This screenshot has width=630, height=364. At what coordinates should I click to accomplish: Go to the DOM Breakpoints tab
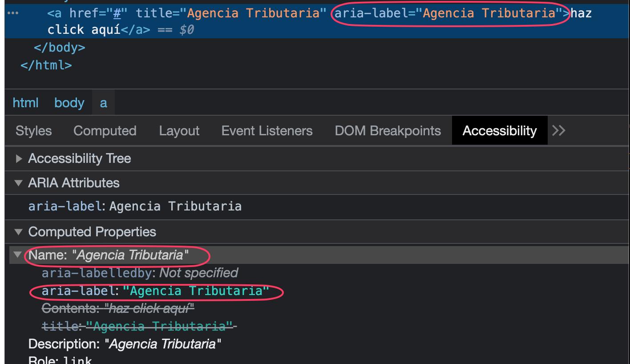pos(388,131)
